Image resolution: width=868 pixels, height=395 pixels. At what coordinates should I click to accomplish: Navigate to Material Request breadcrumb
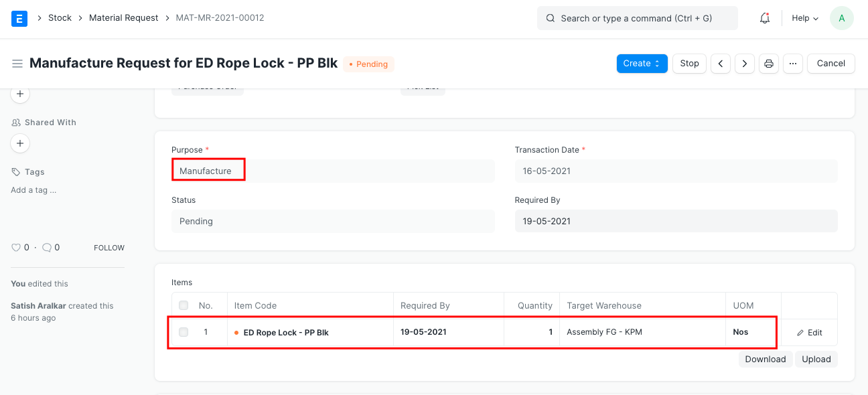tap(124, 18)
